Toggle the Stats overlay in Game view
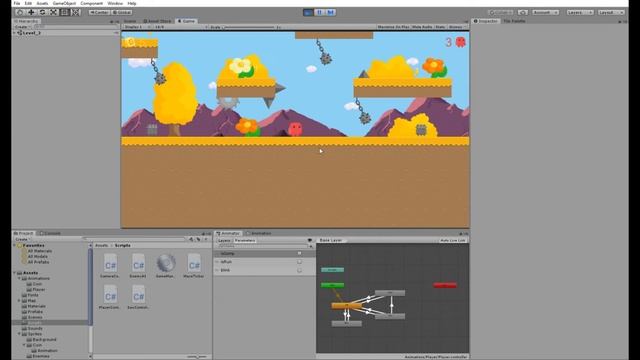The width and height of the screenshot is (640, 360). click(440, 27)
